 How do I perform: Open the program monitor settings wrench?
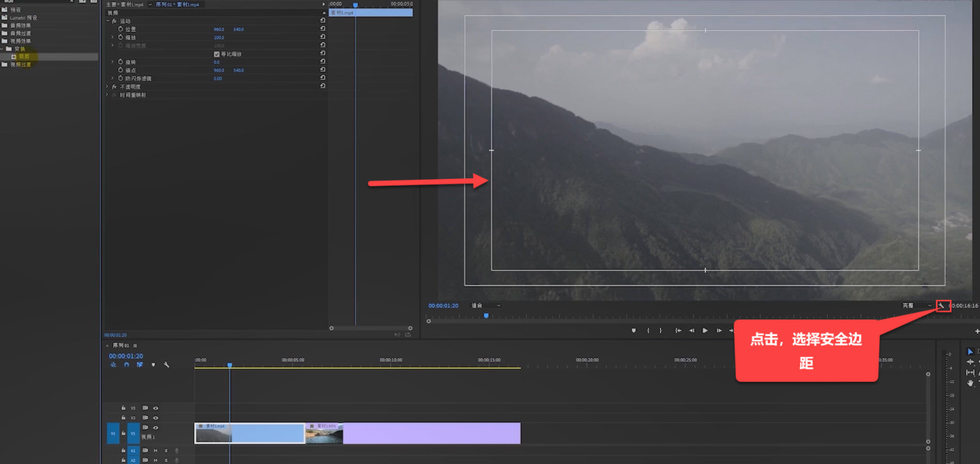[941, 305]
